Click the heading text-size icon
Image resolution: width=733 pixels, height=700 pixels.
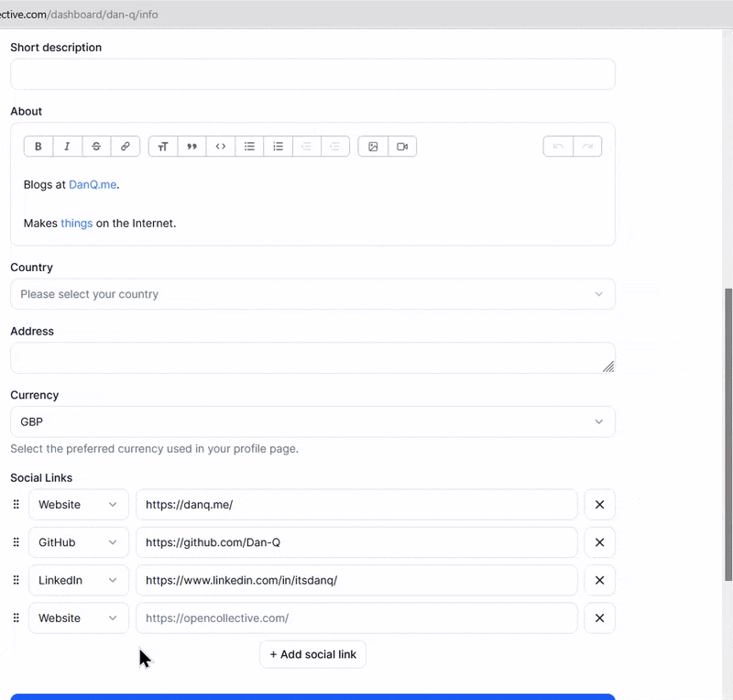163,147
